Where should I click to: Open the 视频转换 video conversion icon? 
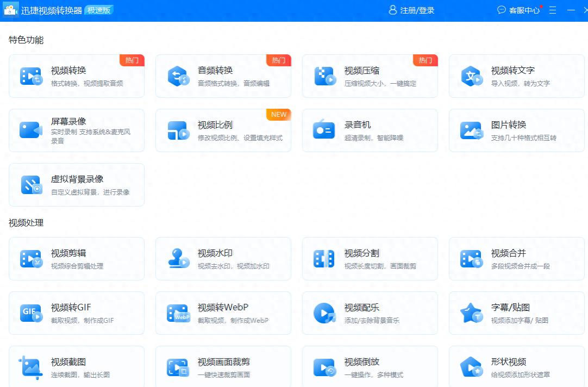[x=30, y=76]
